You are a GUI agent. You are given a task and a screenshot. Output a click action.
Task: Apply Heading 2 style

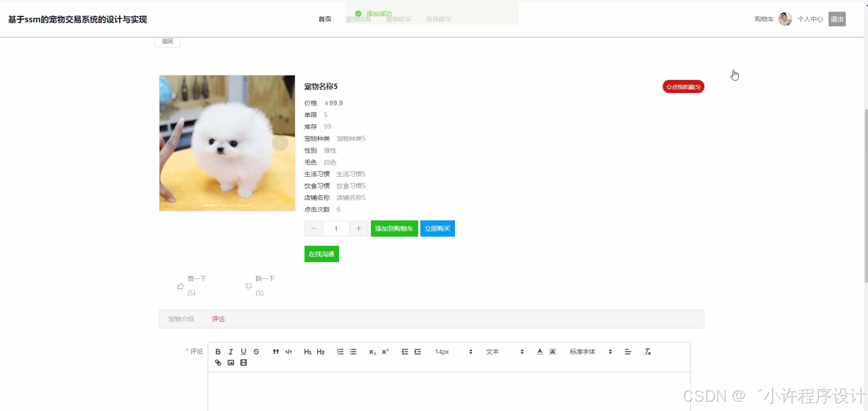(320, 352)
